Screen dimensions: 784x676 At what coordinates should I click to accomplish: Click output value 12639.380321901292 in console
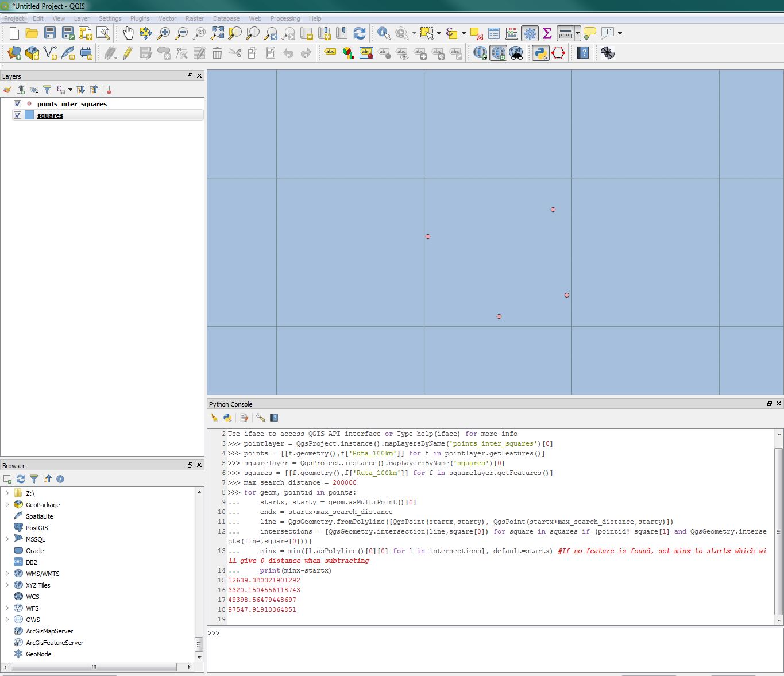pos(264,580)
